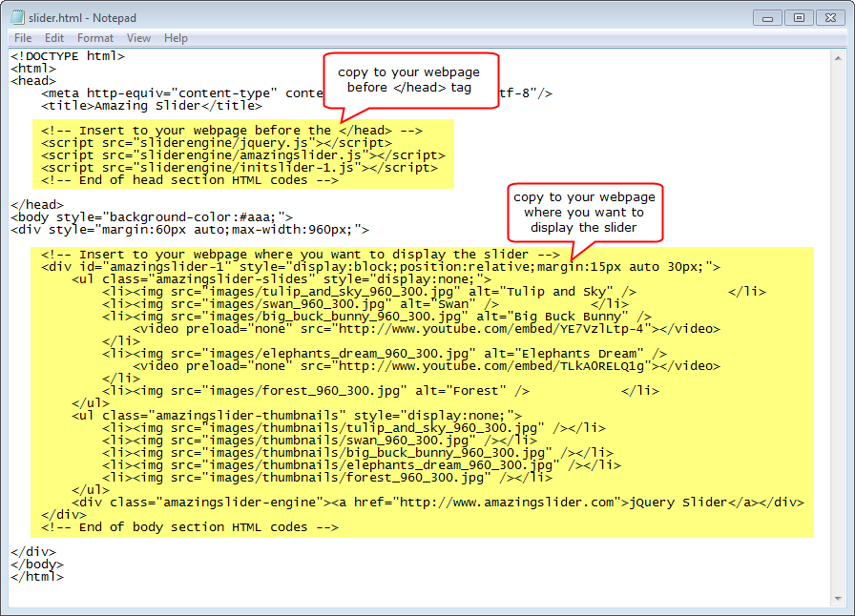Open the Format menu
The image size is (855, 616).
(95, 38)
